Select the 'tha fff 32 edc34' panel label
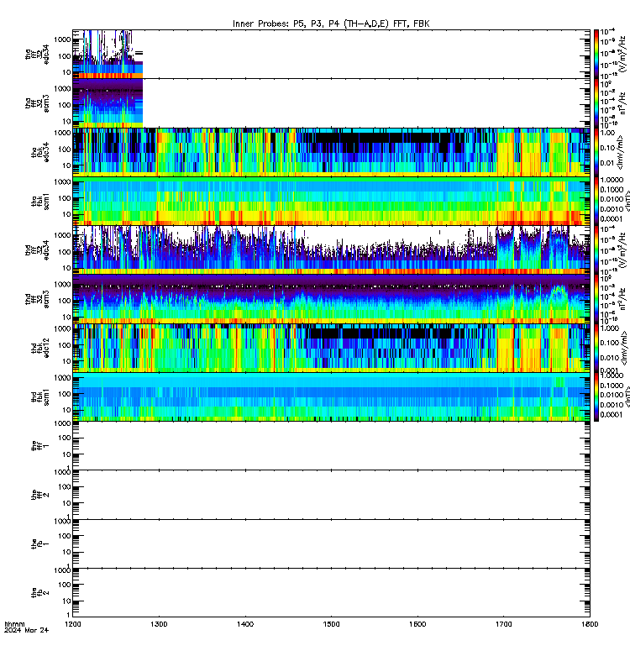 [x=37, y=55]
